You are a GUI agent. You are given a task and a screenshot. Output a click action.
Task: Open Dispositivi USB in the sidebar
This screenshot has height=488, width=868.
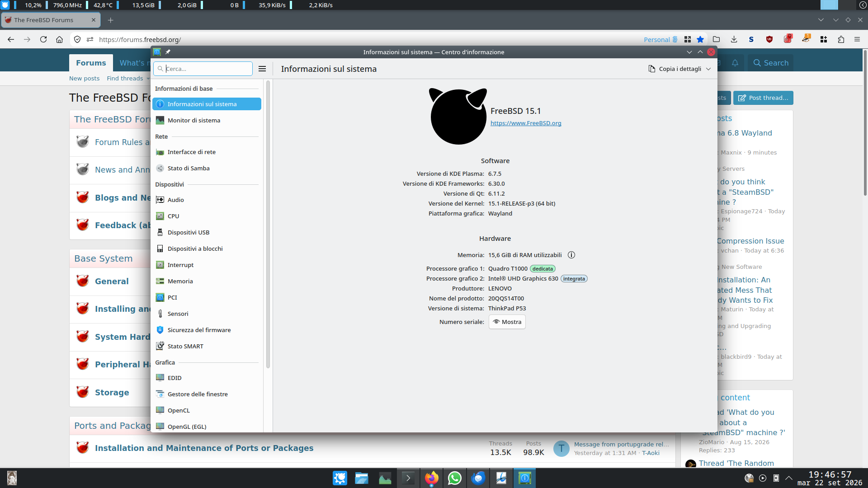pos(207,232)
